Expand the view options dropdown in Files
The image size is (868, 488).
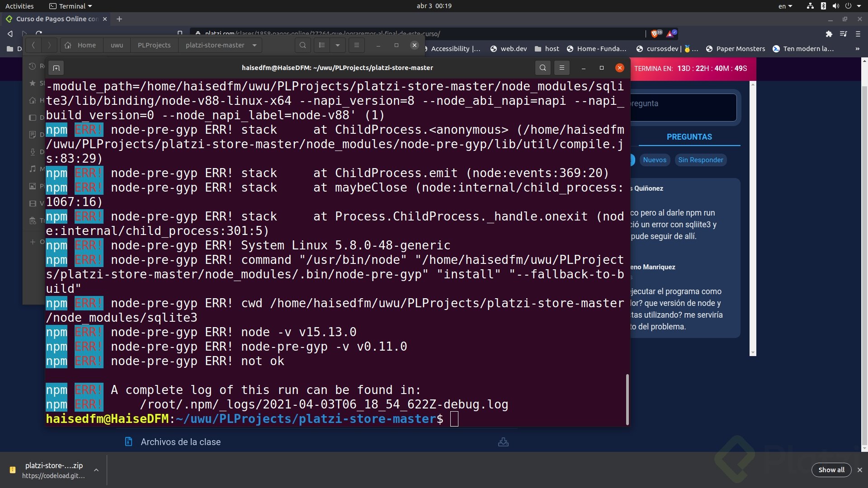point(338,45)
